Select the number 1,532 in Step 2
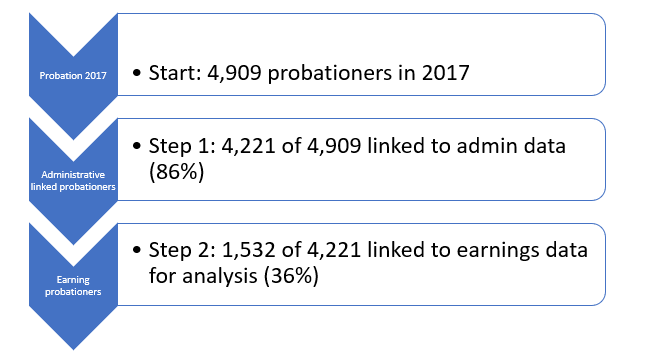 [249, 250]
